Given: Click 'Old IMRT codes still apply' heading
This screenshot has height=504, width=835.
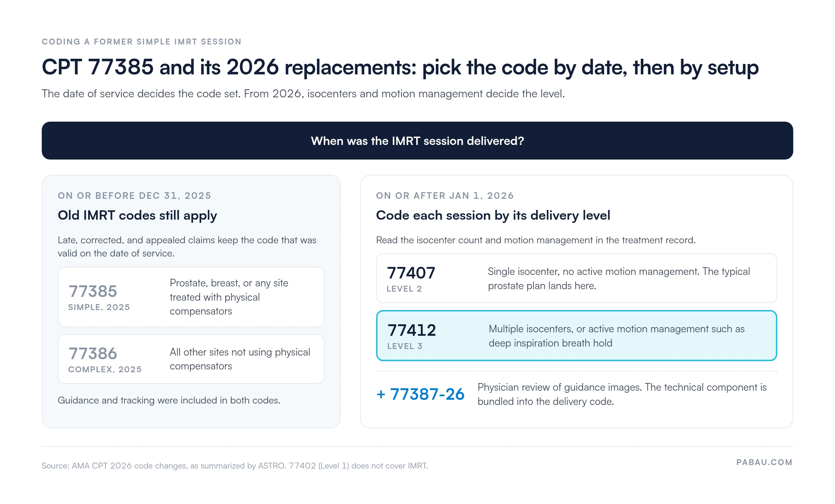Looking at the screenshot, I should coord(137,216).
